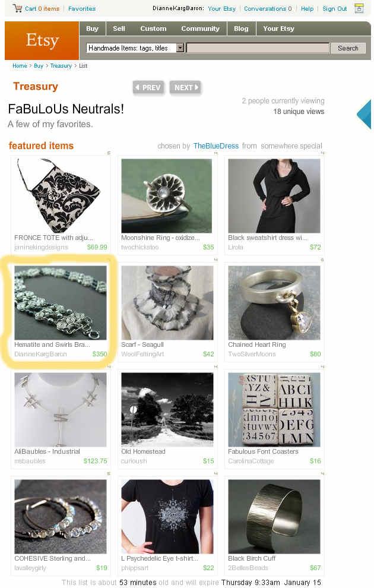Click the shopping cart icon
The height and width of the screenshot is (588, 374).
17,8
